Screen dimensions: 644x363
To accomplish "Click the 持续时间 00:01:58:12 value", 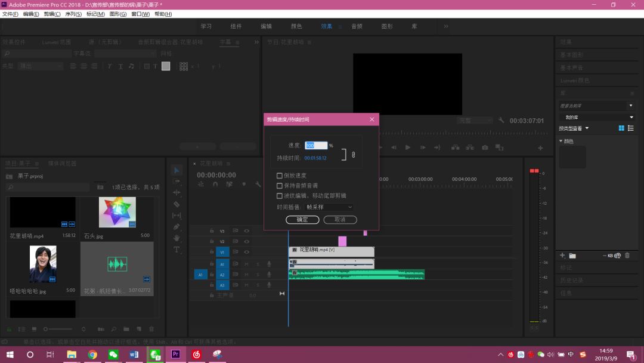I will pyautogui.click(x=315, y=158).
